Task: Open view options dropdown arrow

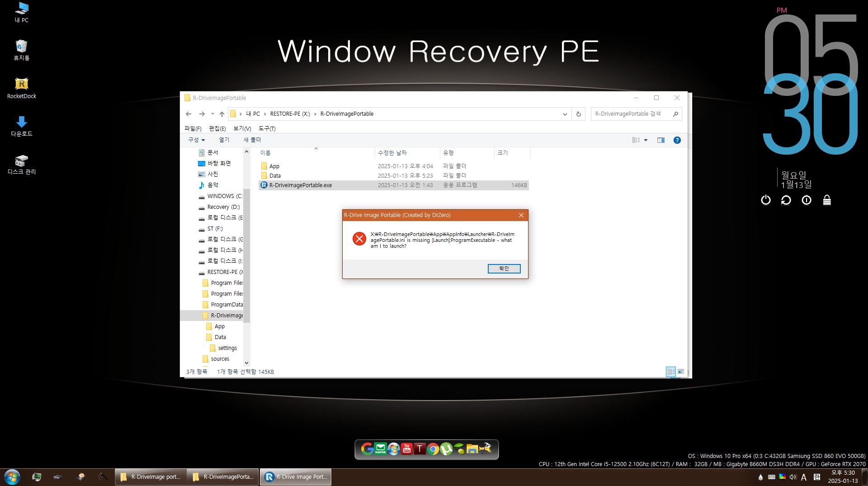Action: click(x=646, y=140)
